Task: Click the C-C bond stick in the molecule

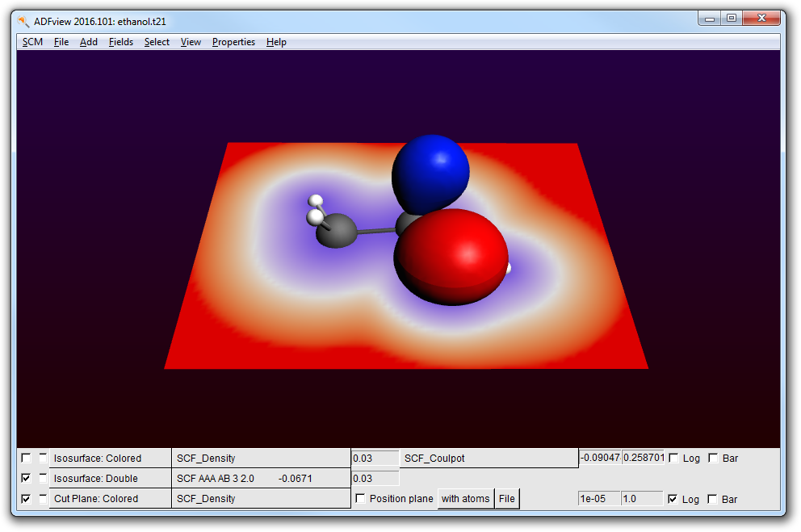Action: 376,231
